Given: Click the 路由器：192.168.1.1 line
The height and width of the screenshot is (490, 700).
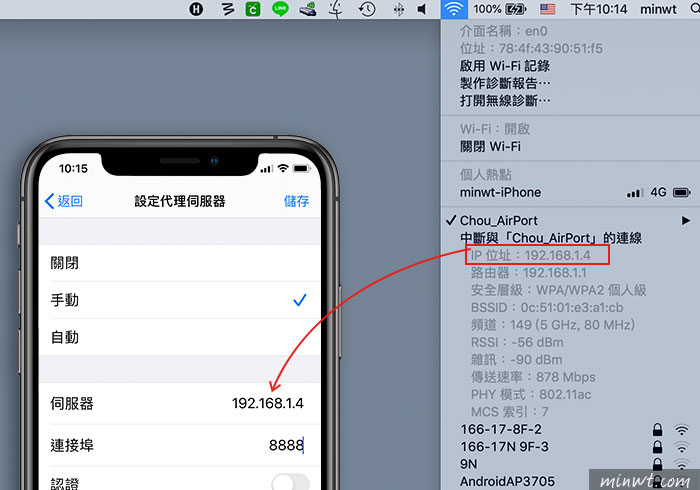Looking at the screenshot, I should (x=529, y=273).
